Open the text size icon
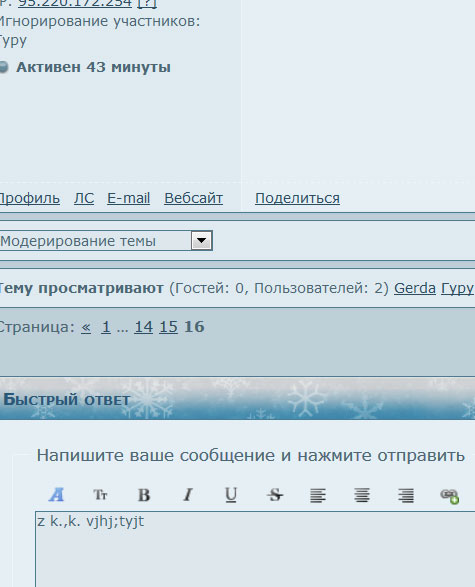 pos(100,495)
